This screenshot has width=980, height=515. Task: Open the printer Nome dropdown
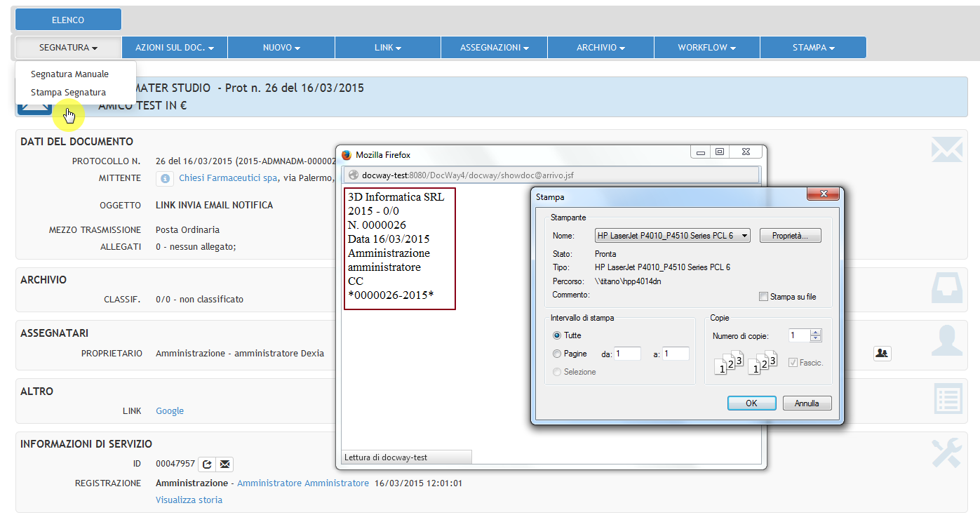click(672, 236)
